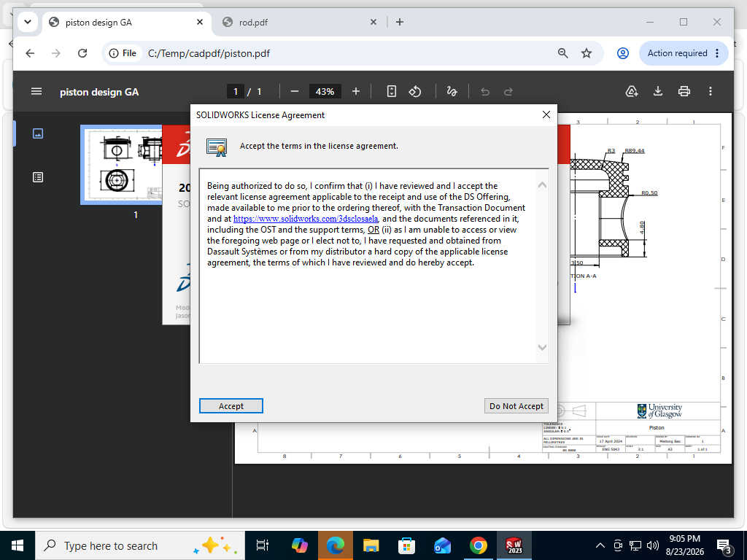The image size is (747, 560).
Task: Click the taskbar search box
Action: (x=140, y=545)
